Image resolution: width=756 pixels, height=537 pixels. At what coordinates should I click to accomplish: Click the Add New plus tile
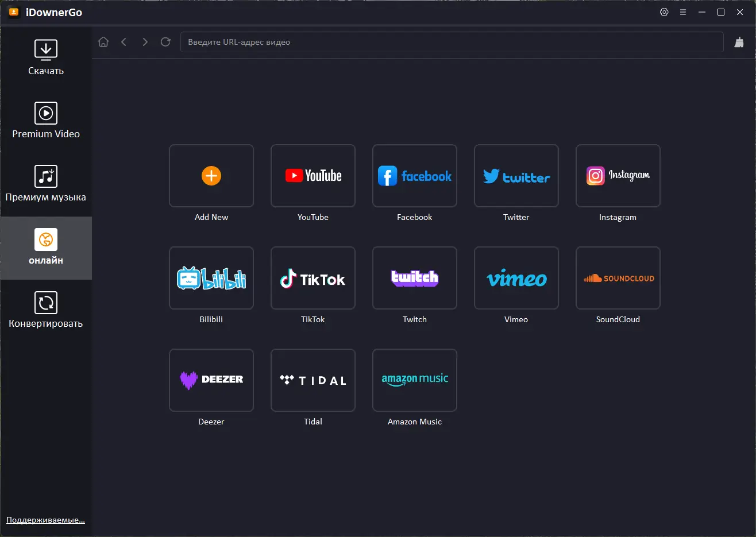(x=211, y=176)
